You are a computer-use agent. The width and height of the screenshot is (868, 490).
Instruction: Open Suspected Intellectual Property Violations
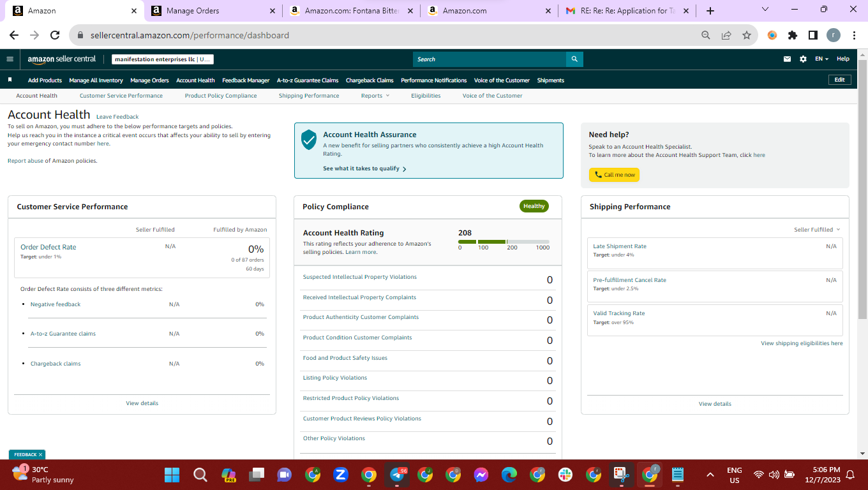click(x=359, y=277)
